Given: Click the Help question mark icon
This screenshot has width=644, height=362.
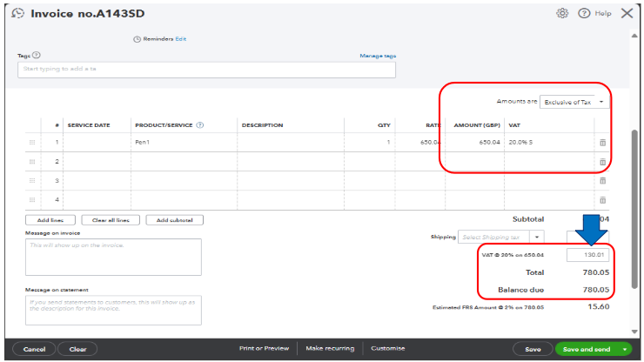Looking at the screenshot, I should (584, 13).
